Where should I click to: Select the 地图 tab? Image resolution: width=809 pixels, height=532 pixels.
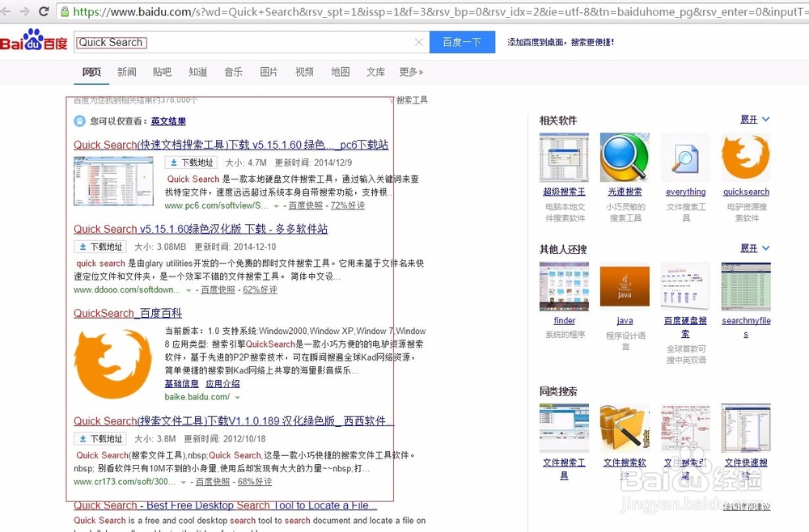(x=340, y=72)
